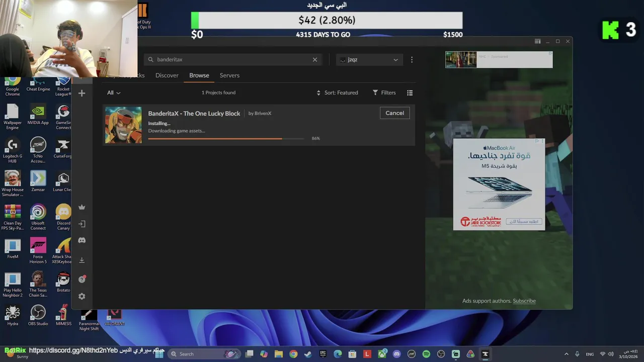Image resolution: width=644 pixels, height=362 pixels.
Task: Open the crown premium icon in sidebar
Action: (82, 207)
